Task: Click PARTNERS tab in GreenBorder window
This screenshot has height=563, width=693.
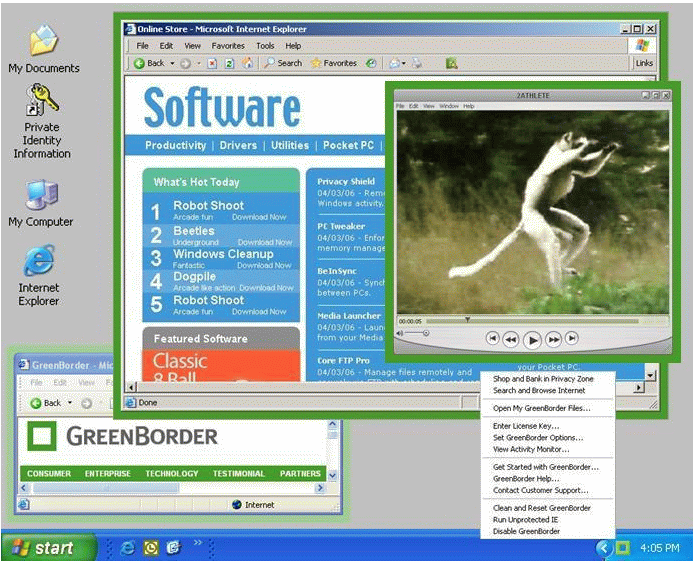Action: coord(300,474)
